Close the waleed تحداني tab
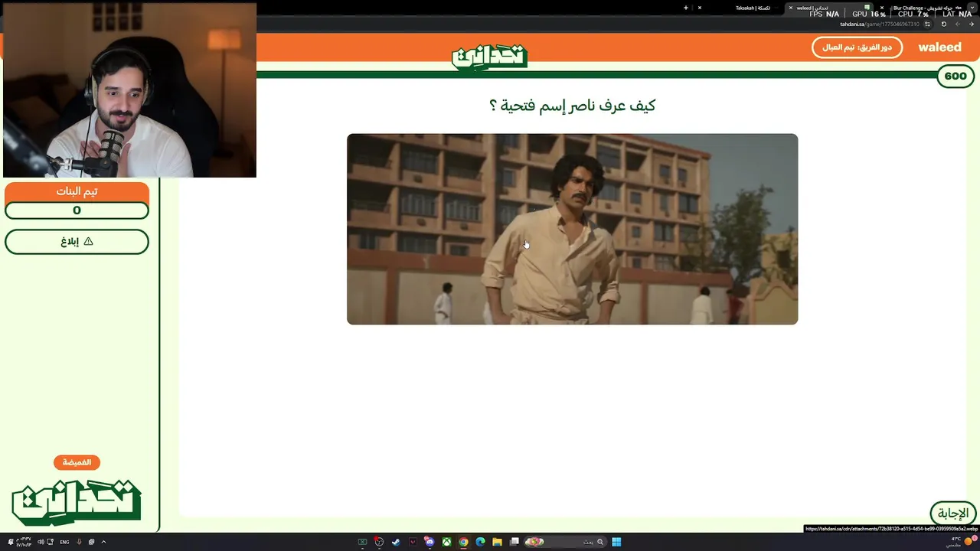This screenshot has width=980, height=551. pos(791,8)
